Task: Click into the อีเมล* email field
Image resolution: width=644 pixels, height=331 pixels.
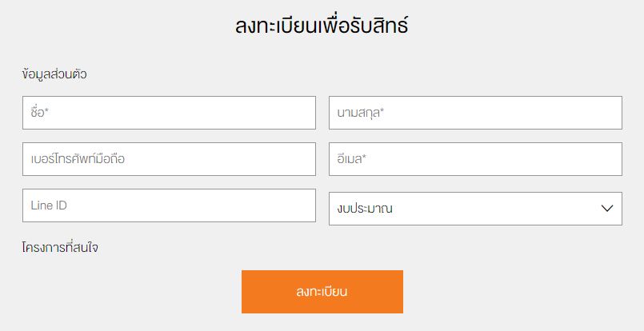Action: coord(475,159)
